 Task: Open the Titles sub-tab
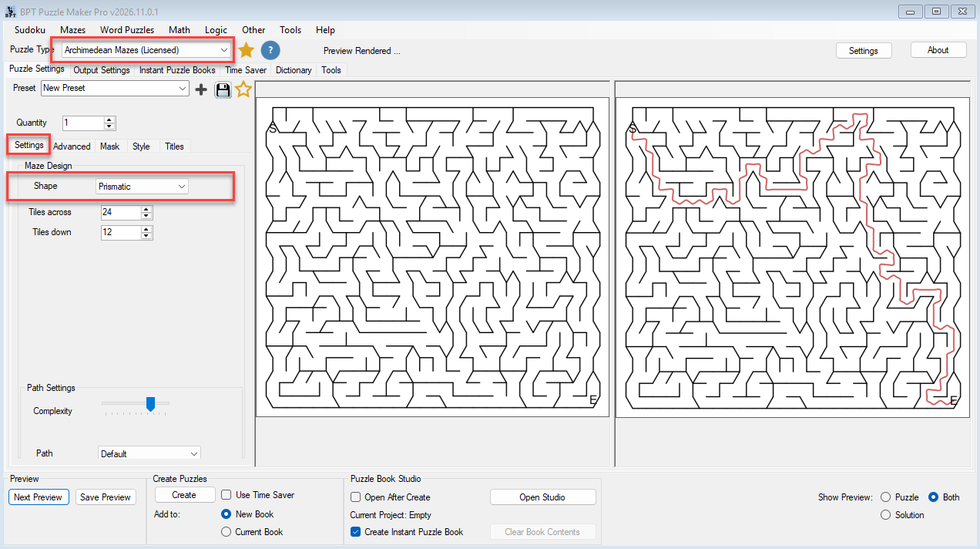pos(175,147)
